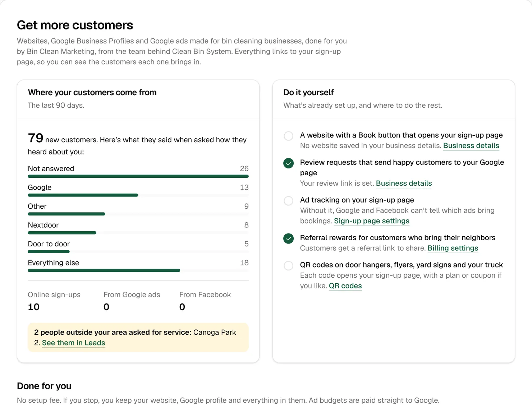532x408 pixels.
Task: Click the Do it yourself card title
Action: point(308,92)
